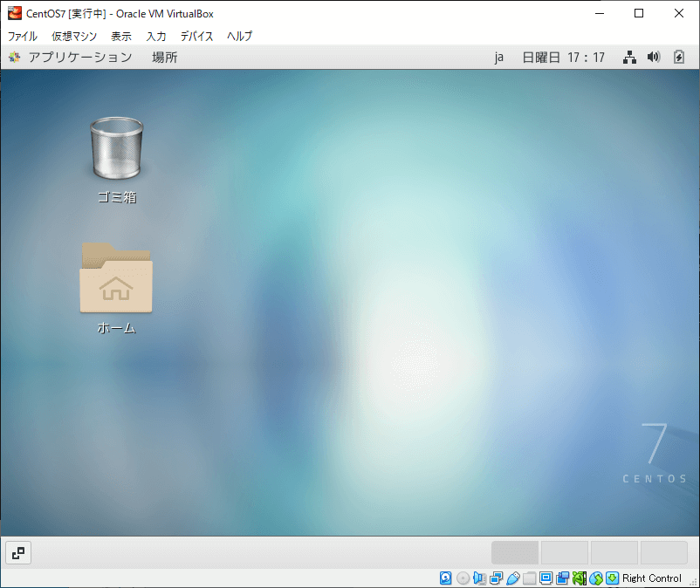Click the shared folders icon in VirtualBox status bar
The image size is (700, 588).
(x=531, y=578)
